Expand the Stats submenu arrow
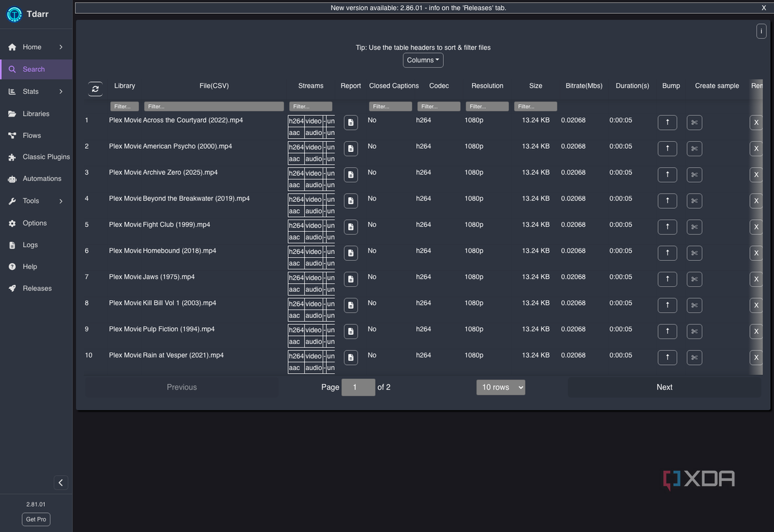The height and width of the screenshot is (532, 774). [x=61, y=91]
